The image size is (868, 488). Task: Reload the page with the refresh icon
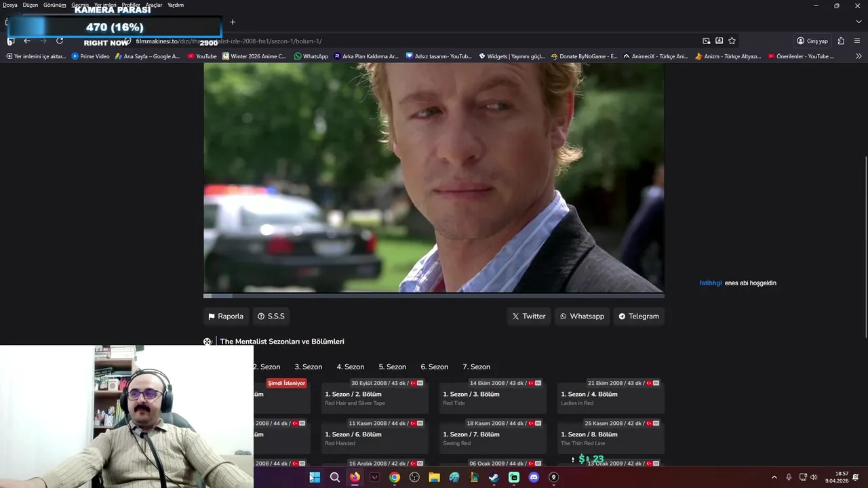coord(60,41)
